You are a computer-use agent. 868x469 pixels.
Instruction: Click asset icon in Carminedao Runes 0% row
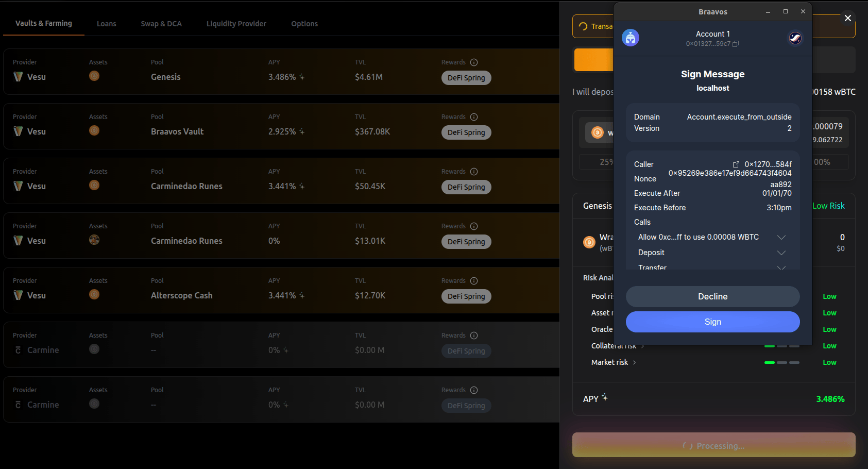tap(94, 240)
